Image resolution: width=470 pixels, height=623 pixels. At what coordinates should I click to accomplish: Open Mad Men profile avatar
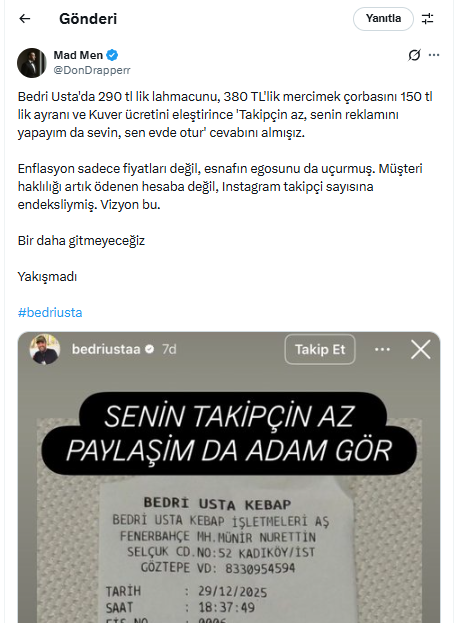point(32,63)
